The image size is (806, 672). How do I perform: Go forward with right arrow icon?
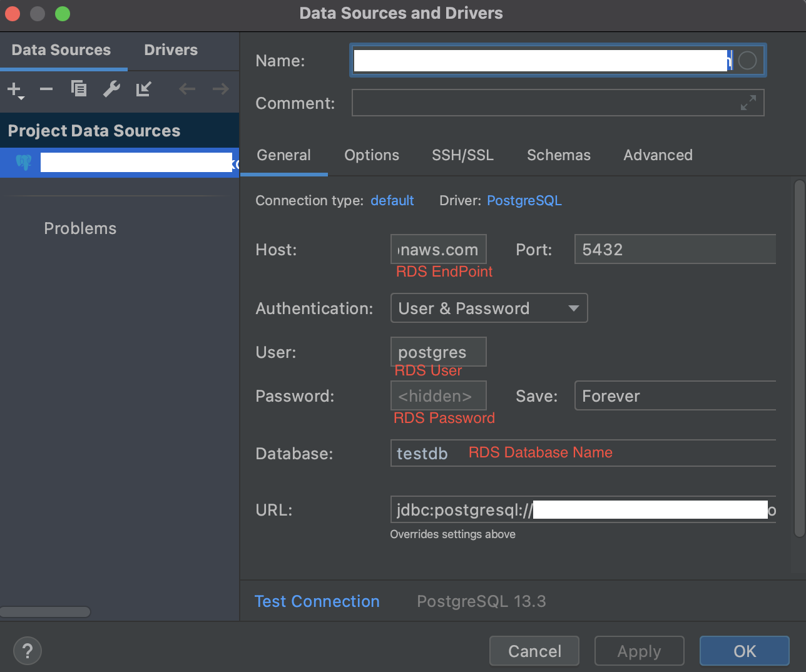click(x=220, y=89)
